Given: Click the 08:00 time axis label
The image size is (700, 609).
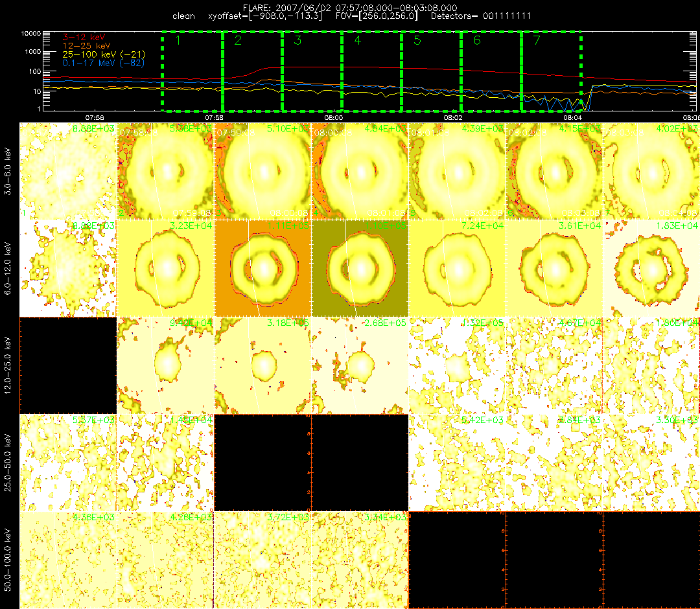Looking at the screenshot, I should coord(334,118).
